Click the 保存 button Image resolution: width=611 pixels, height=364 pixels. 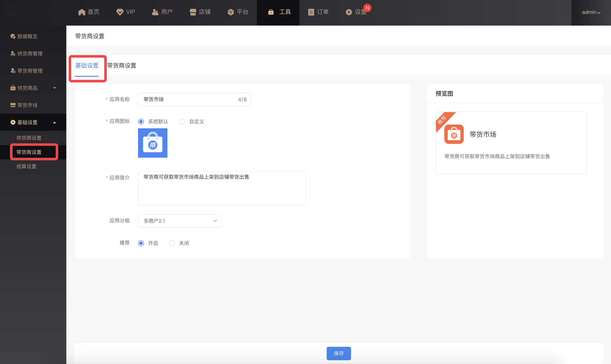[x=338, y=353]
